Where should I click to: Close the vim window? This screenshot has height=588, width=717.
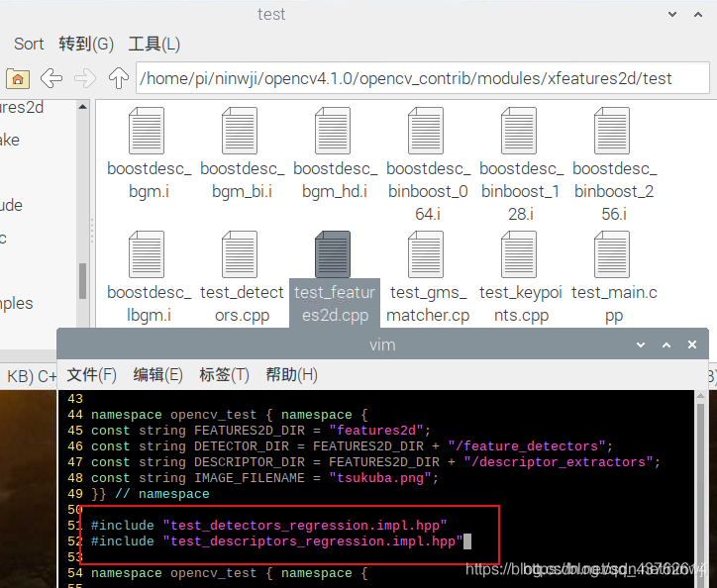tap(692, 344)
